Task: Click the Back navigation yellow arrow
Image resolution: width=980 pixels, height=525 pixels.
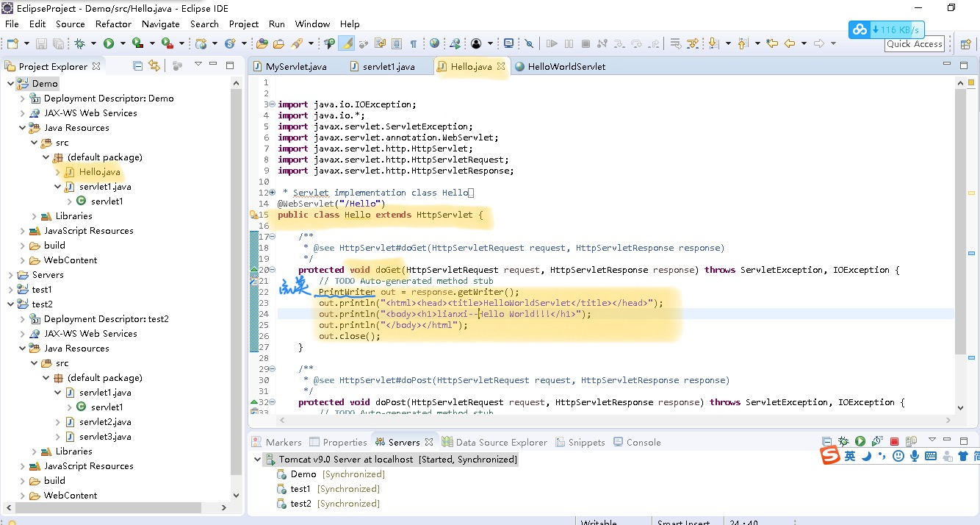Action: click(790, 43)
